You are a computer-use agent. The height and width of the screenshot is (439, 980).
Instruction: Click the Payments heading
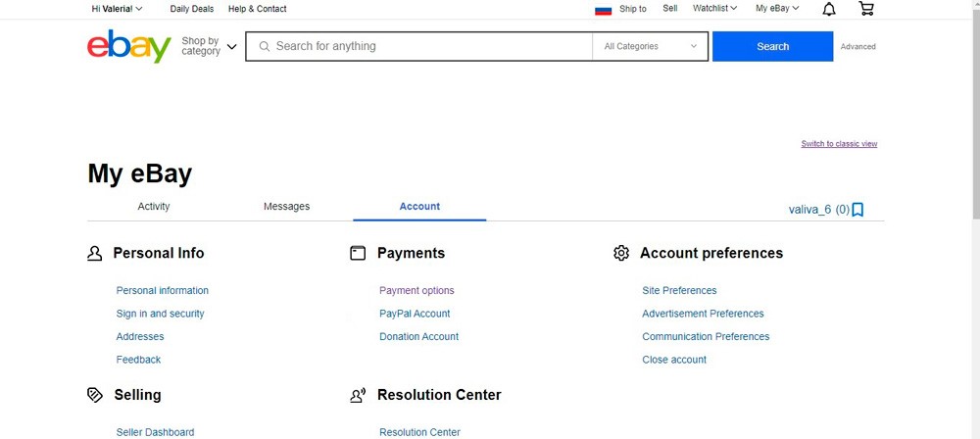pyautogui.click(x=411, y=253)
